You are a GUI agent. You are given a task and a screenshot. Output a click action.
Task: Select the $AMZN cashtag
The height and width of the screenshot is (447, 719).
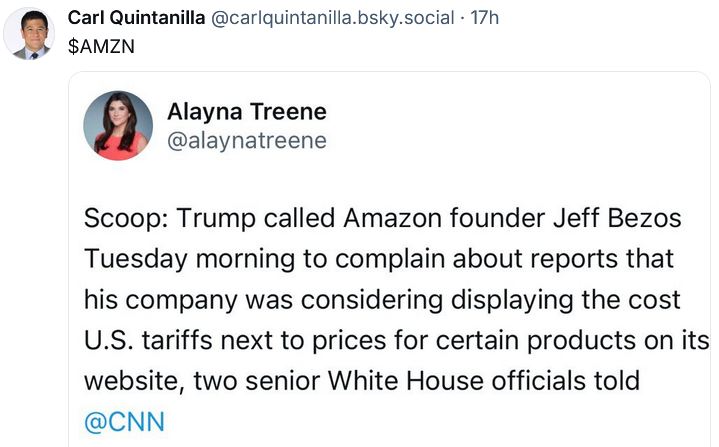click(x=100, y=46)
